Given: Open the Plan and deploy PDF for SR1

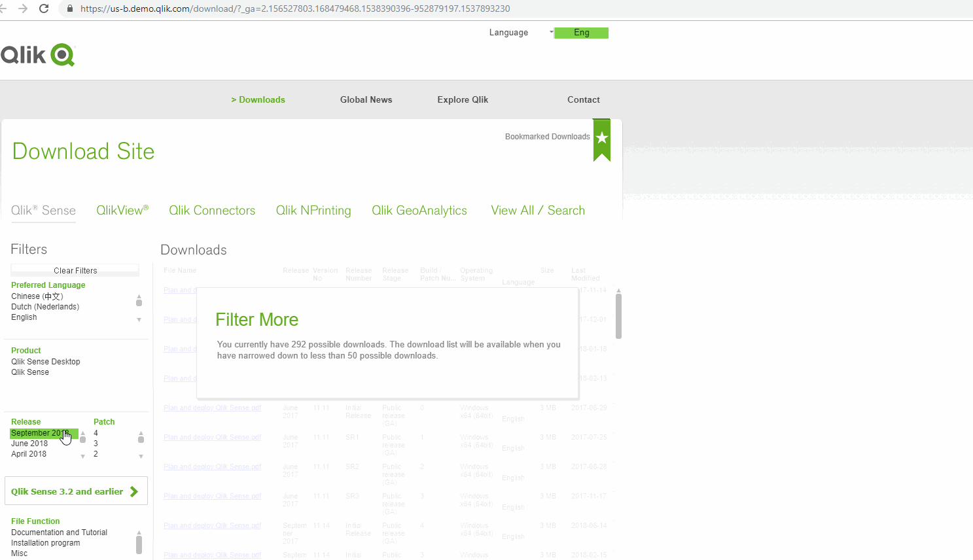Looking at the screenshot, I should tap(212, 438).
